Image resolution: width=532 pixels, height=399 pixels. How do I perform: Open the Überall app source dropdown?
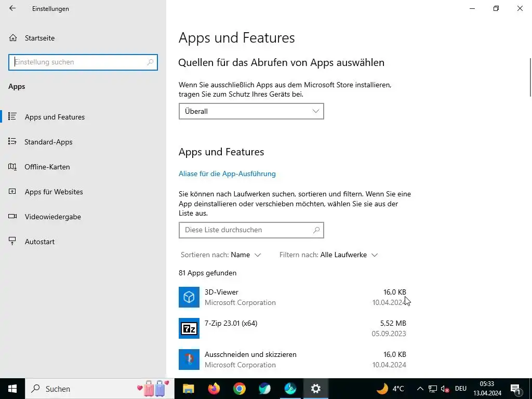click(251, 111)
